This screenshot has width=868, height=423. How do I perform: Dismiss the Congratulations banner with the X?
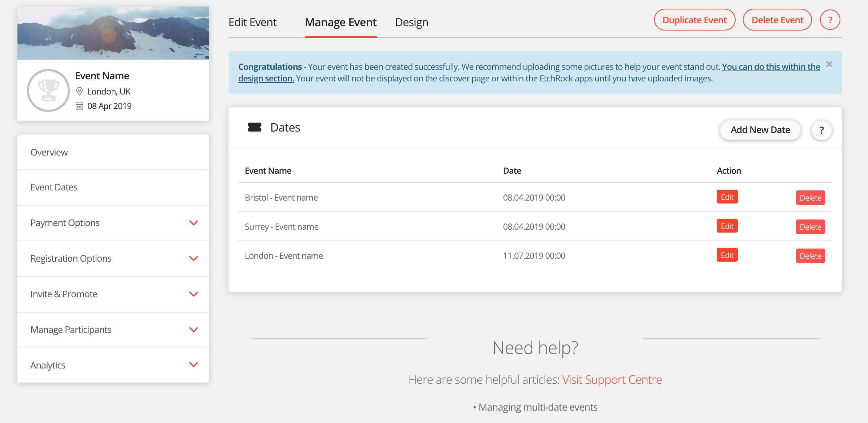[829, 64]
